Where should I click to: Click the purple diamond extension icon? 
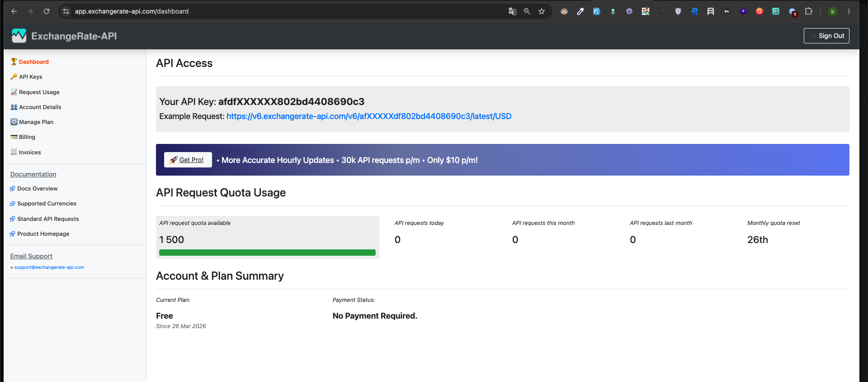743,11
